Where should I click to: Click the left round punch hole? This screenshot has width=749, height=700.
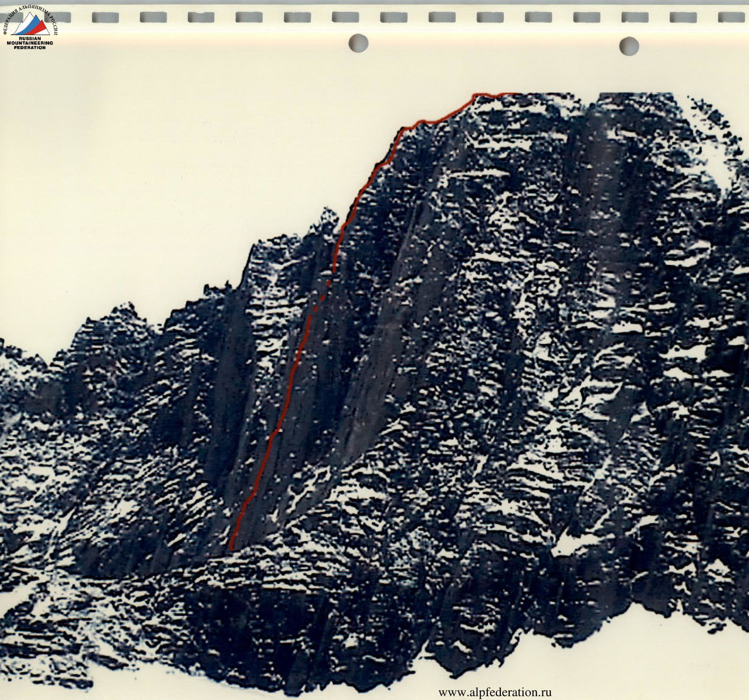[x=359, y=43]
